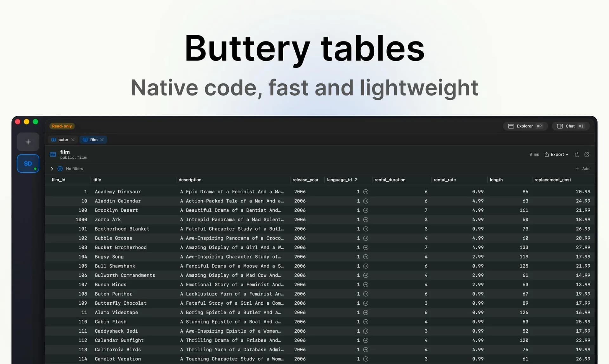
Task: Select the Zorro Ark title cell
Action: click(108, 220)
